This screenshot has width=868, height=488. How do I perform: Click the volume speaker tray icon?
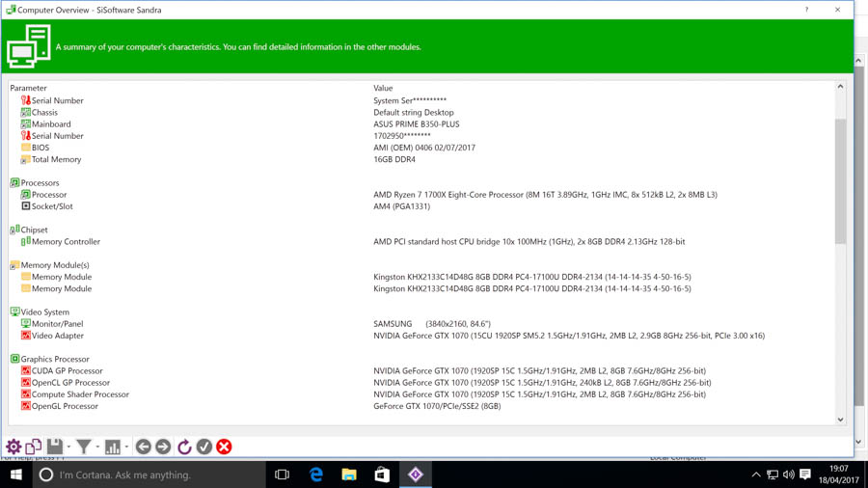pos(789,474)
